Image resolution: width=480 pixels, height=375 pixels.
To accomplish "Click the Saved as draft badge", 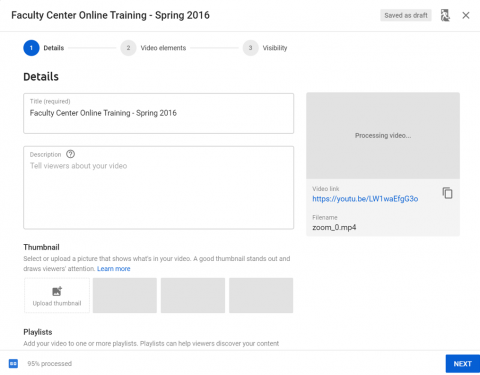I will [x=406, y=15].
